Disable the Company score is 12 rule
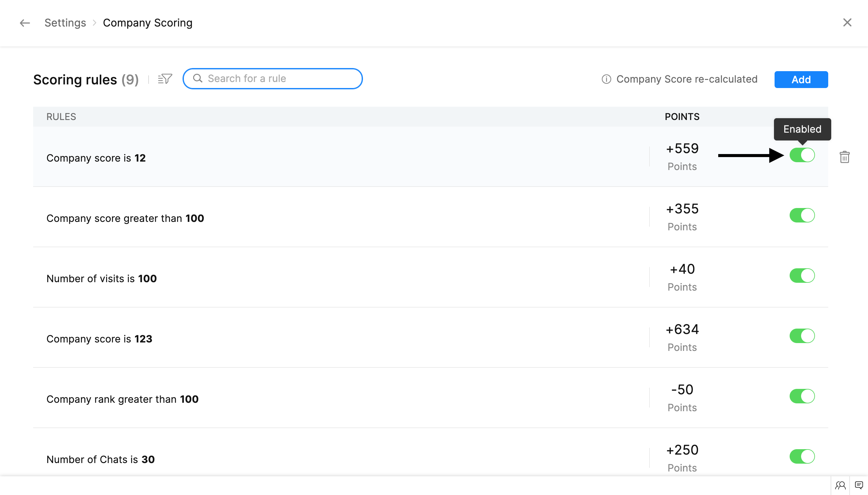868x495 pixels. click(802, 155)
